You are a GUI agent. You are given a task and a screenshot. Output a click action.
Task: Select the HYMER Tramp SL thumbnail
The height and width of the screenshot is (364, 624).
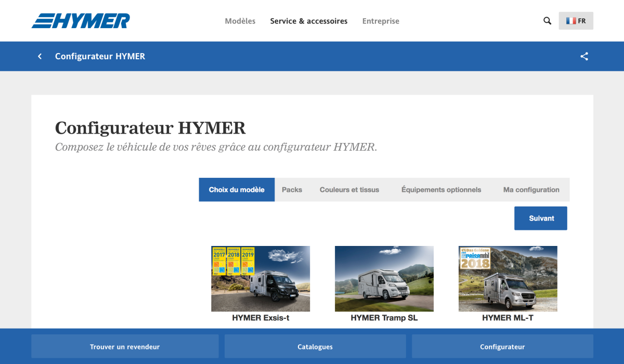[384, 279]
